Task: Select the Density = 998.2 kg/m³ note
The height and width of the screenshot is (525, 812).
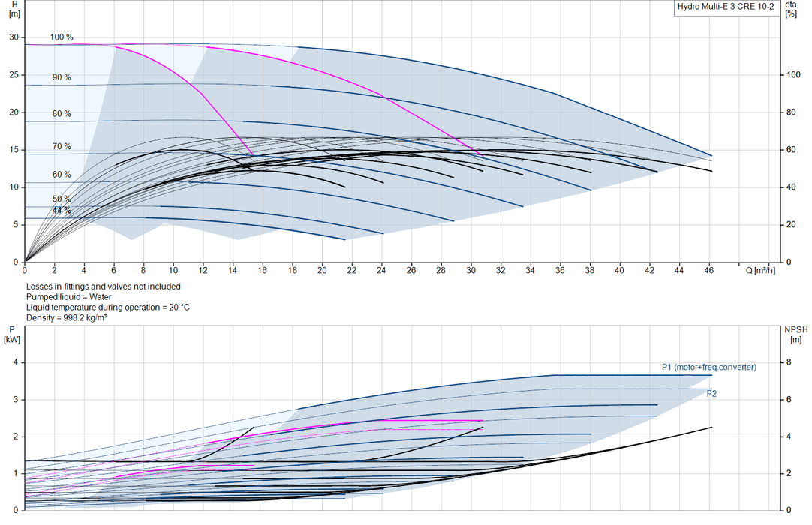Action: click(67, 317)
